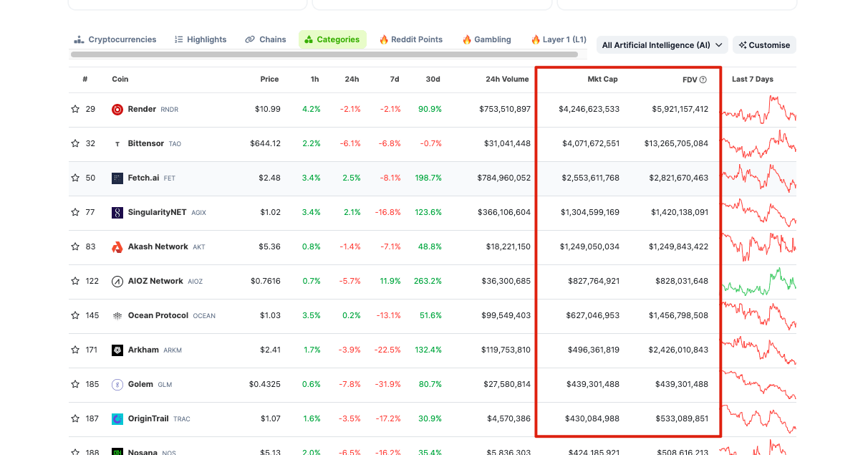This screenshot has width=868, height=455.
Task: Open the Golem GLM coin page
Action: pyautogui.click(x=150, y=385)
